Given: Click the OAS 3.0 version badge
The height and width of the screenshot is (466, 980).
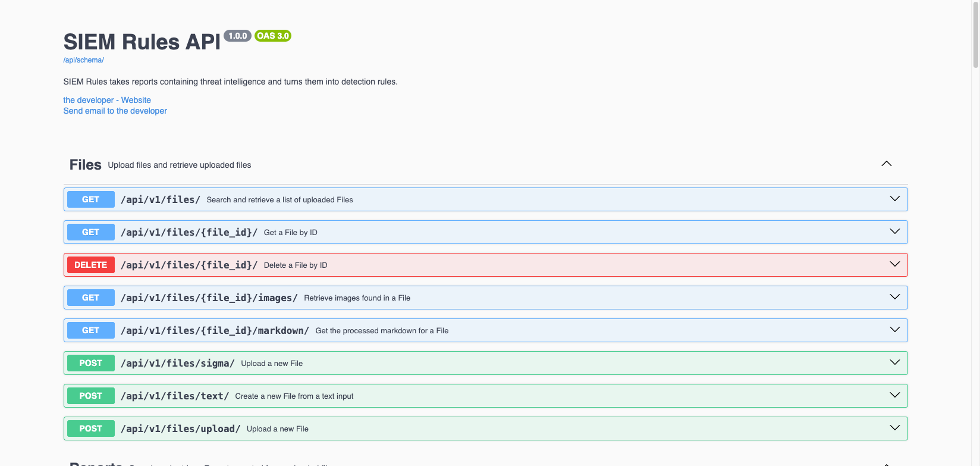Looking at the screenshot, I should pos(273,36).
